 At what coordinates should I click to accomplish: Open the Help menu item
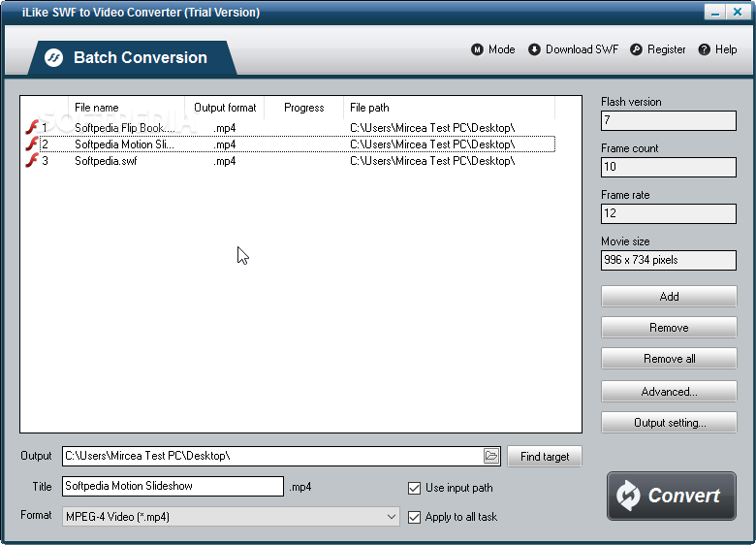(717, 49)
